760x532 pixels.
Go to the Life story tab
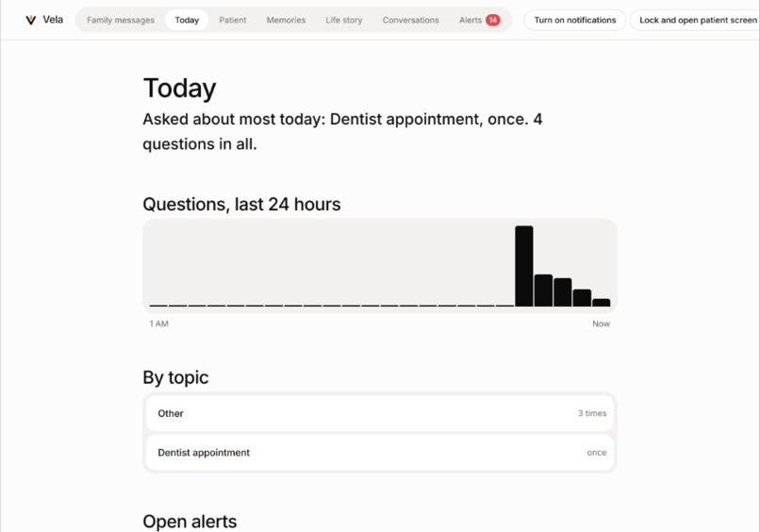pyautogui.click(x=343, y=20)
